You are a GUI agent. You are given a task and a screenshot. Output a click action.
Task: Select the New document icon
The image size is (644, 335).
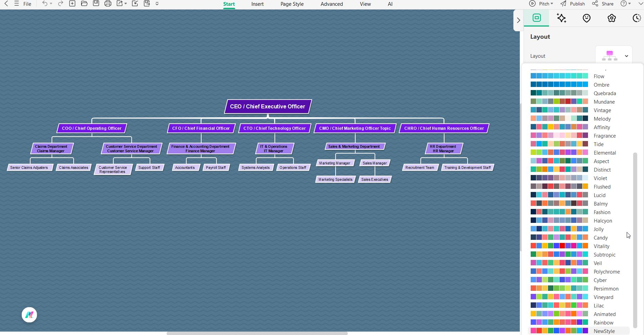pyautogui.click(x=72, y=4)
